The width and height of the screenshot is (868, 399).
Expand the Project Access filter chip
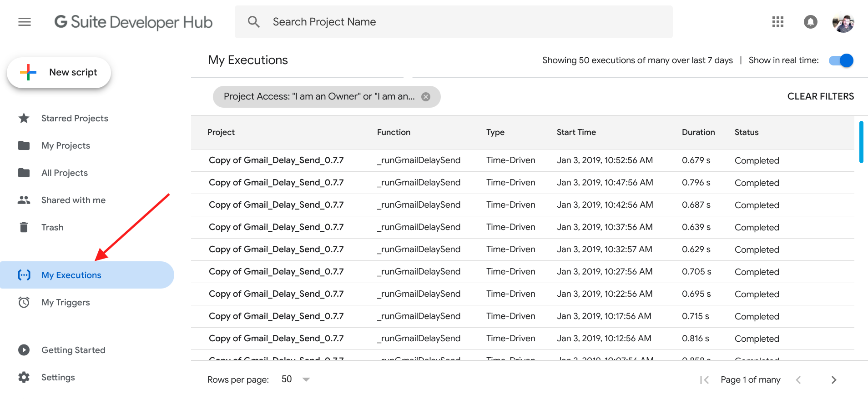tap(319, 97)
